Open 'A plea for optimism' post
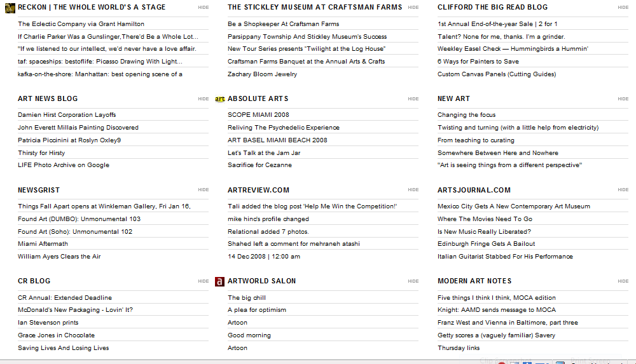 point(257,309)
